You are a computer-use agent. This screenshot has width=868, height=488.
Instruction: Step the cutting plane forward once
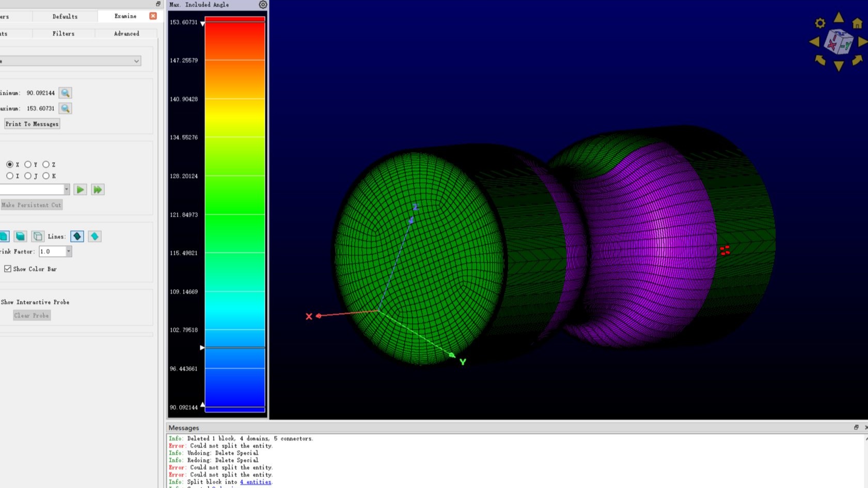coord(80,190)
